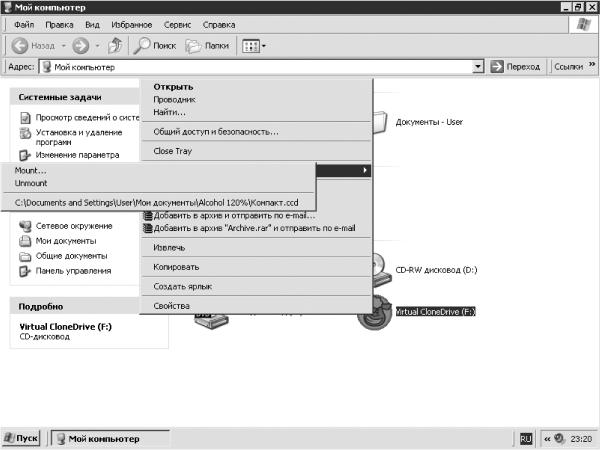
Task: Click the RU language indicator
Action: pyautogui.click(x=526, y=439)
